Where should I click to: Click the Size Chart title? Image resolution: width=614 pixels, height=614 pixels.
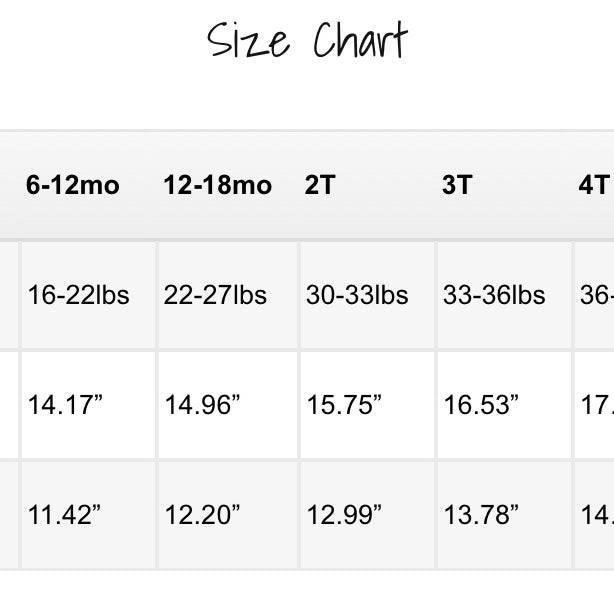tap(307, 42)
